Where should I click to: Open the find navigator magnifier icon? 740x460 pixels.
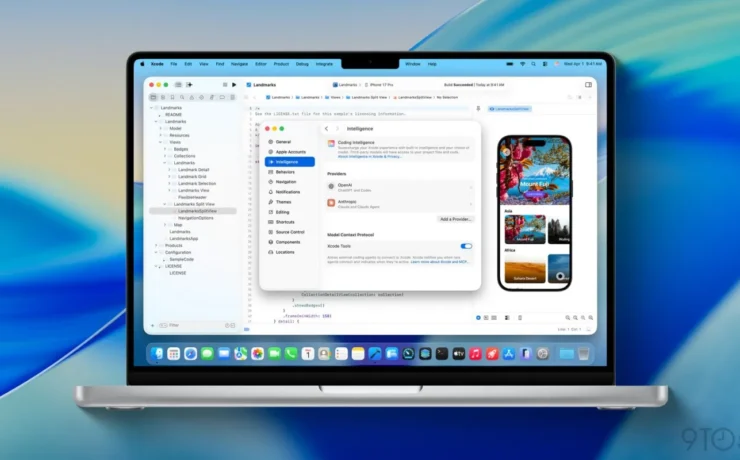click(x=182, y=97)
